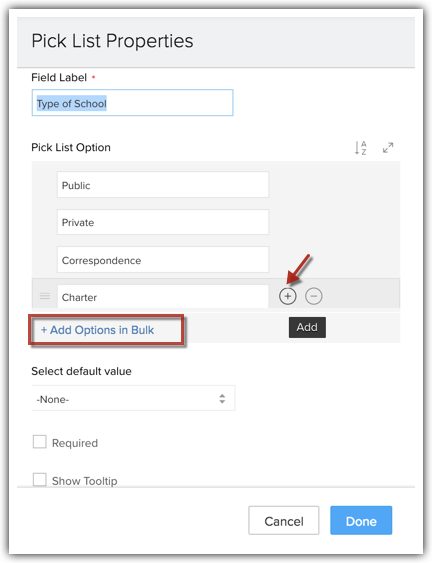
Task: Click the Pick List Properties title
Action: pos(112,41)
